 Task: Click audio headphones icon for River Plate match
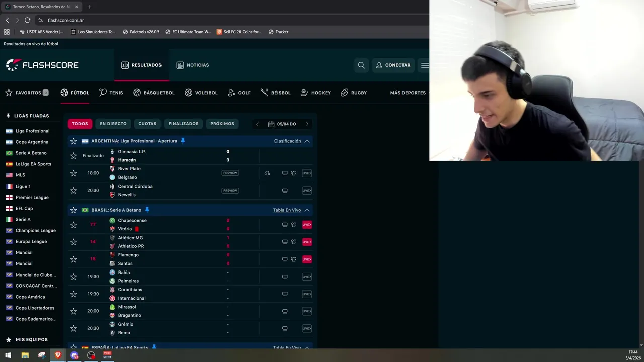267,173
